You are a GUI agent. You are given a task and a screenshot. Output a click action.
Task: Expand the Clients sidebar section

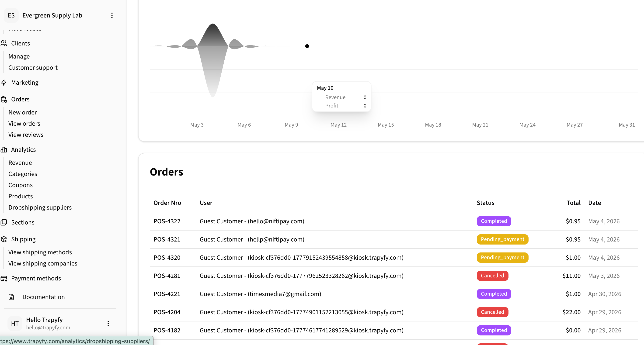click(x=20, y=43)
